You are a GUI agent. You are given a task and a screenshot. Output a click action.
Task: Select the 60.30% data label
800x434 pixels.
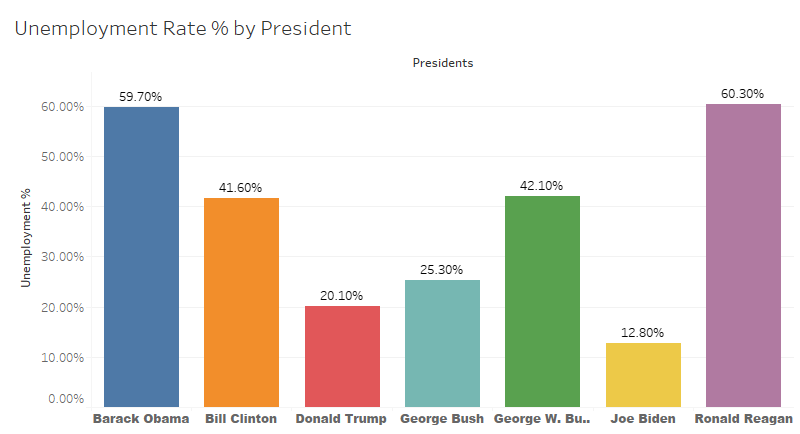point(743,94)
